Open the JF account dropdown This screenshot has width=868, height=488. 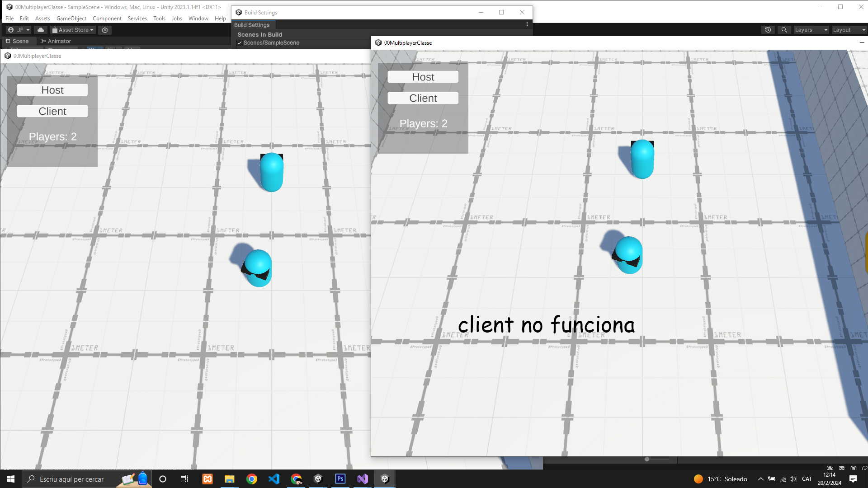19,30
